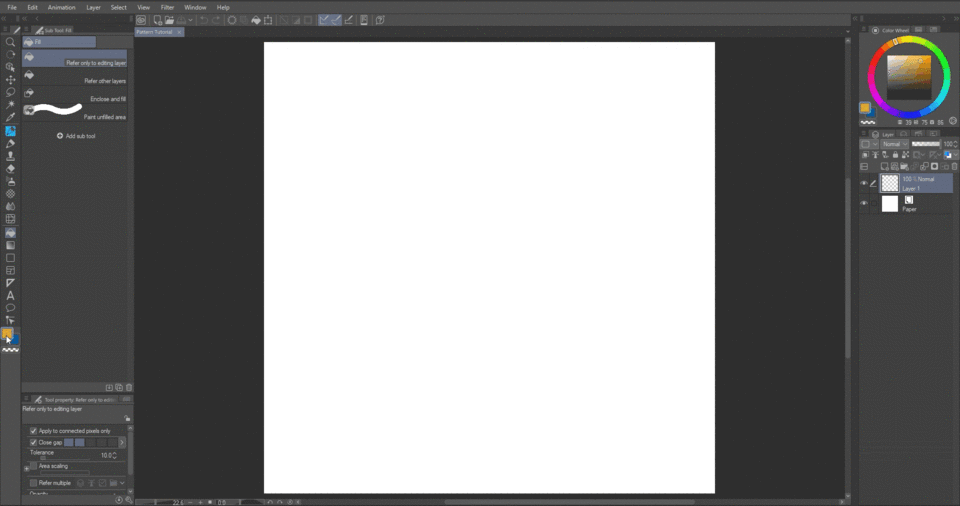Select the Operation object tool

10,67
